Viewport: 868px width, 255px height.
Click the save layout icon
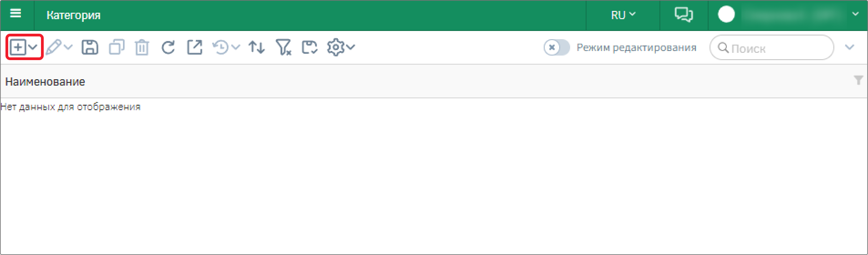coord(310,47)
